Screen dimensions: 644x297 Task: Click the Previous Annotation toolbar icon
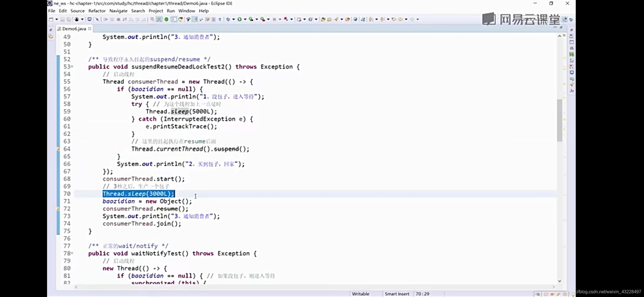tap(382, 19)
